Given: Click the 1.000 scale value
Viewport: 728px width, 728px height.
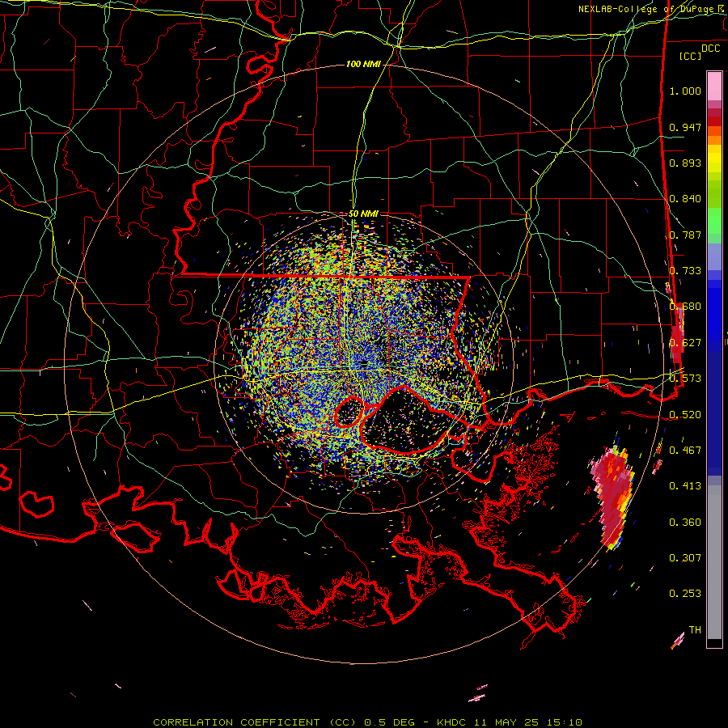Looking at the screenshot, I should click(x=685, y=91).
